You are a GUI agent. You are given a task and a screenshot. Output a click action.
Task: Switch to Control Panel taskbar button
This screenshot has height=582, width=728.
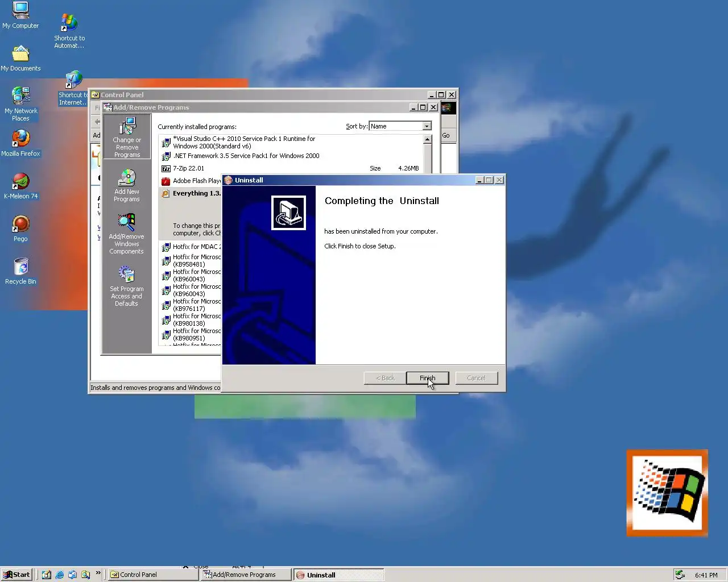(153, 575)
